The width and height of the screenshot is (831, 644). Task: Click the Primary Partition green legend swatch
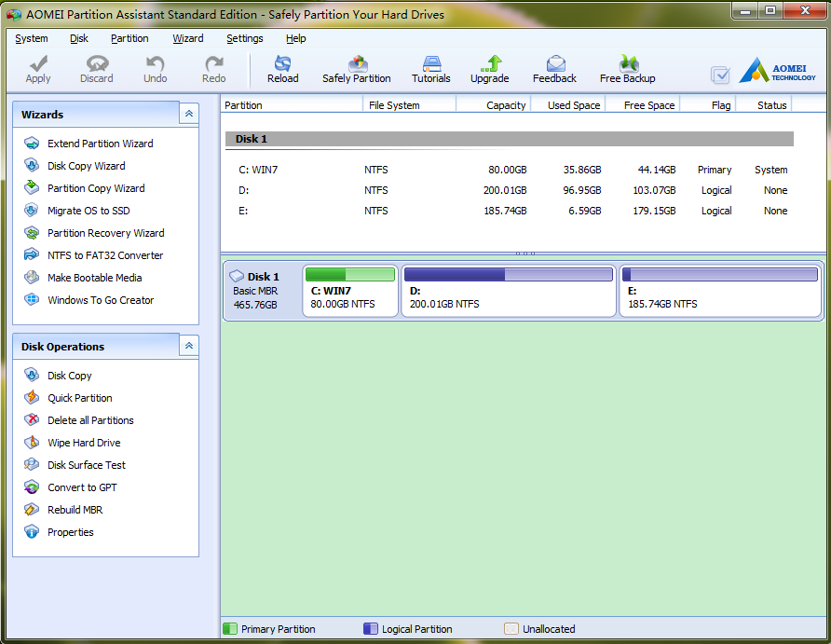230,629
